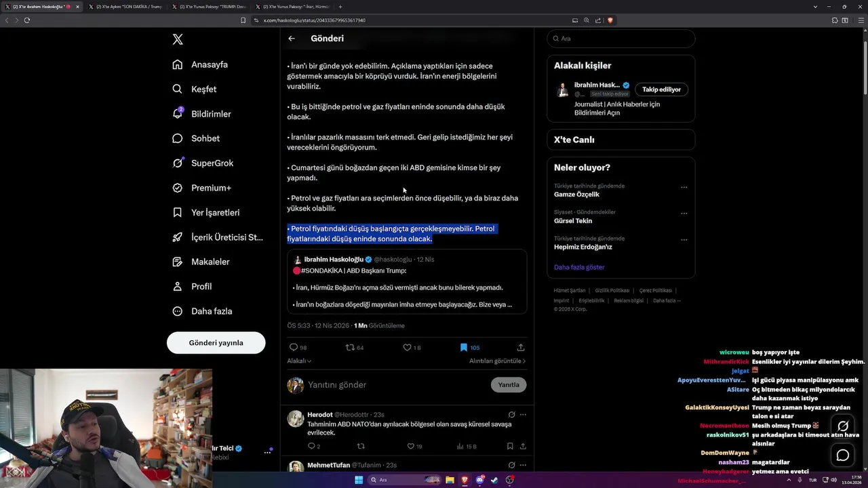Open more menu on Herodot reply

[x=523, y=415]
